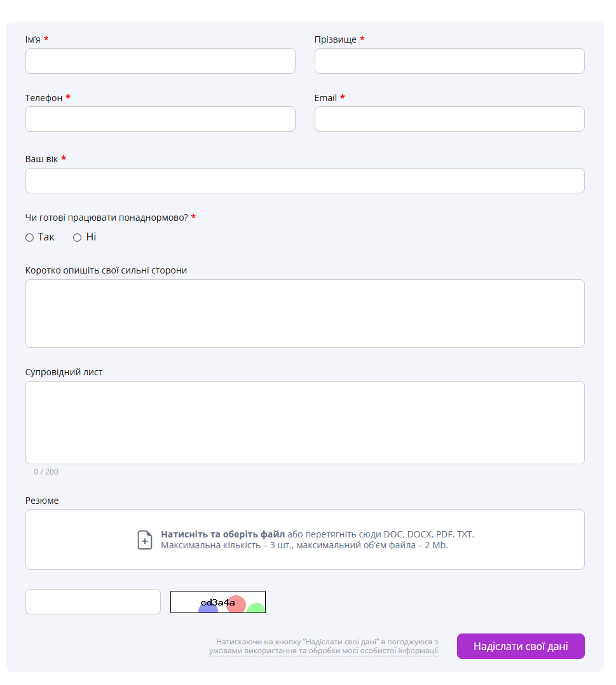Select the Так radio button

[x=30, y=238]
